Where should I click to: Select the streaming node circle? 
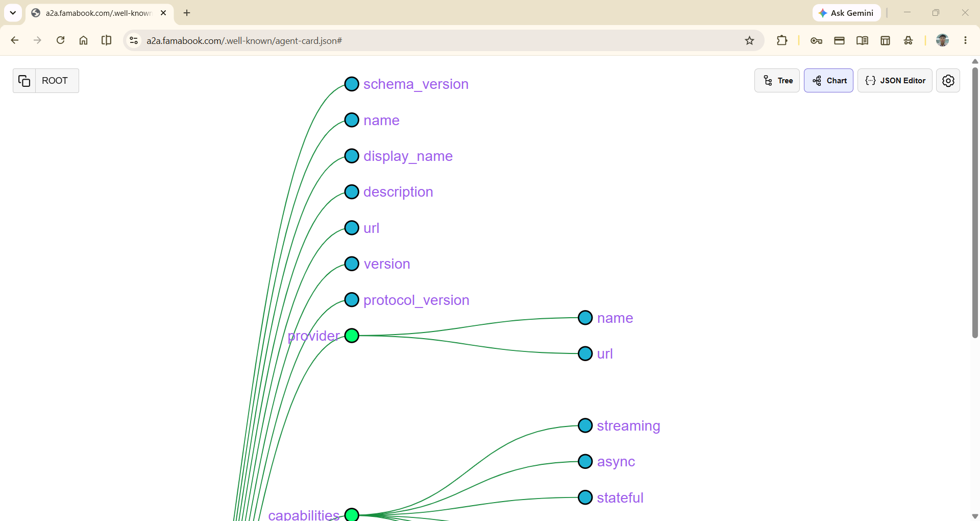point(585,425)
